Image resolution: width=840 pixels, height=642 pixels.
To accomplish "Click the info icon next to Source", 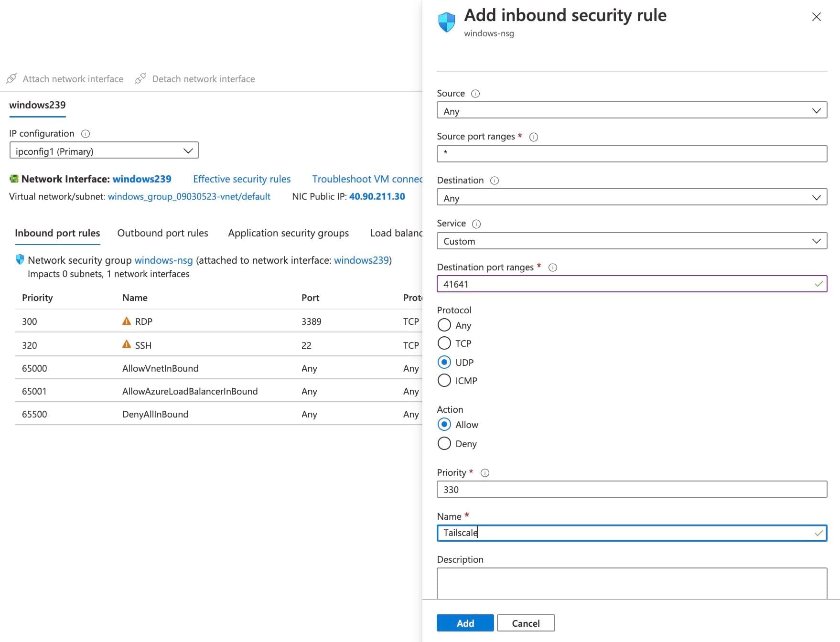I will (x=475, y=94).
